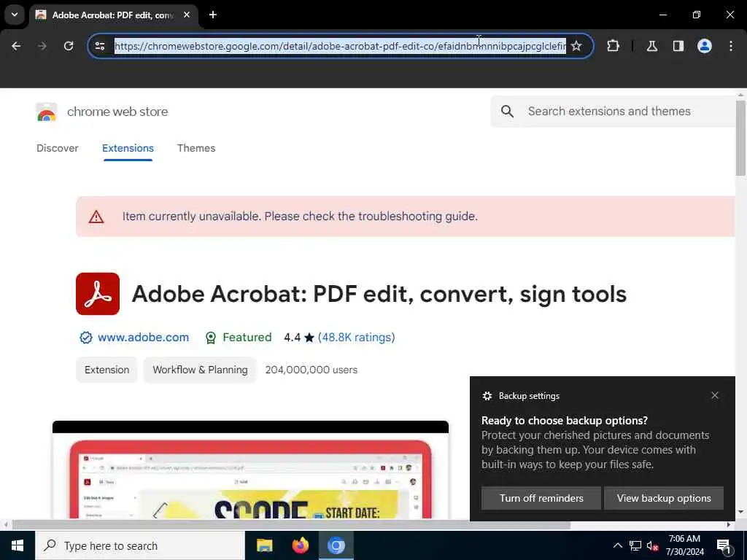Click the Adobe Acrobat extension title
Image resolution: width=747 pixels, height=560 pixels.
pos(379,294)
